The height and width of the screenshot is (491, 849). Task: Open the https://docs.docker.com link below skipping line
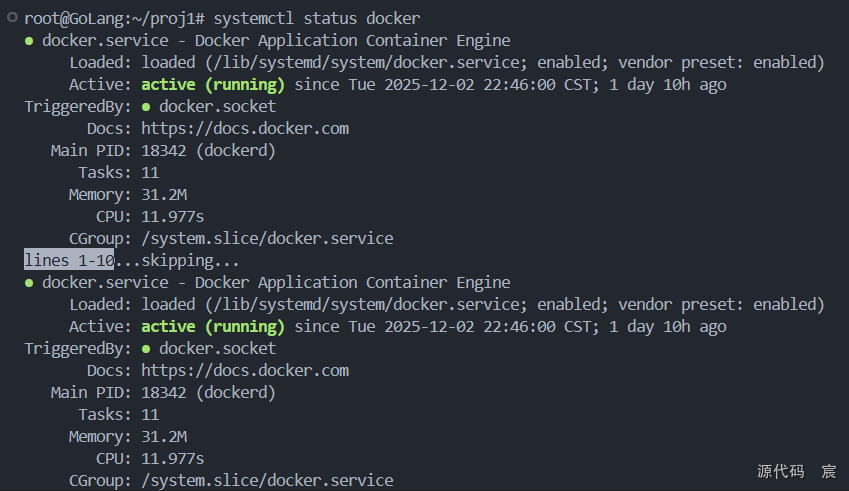coord(245,371)
